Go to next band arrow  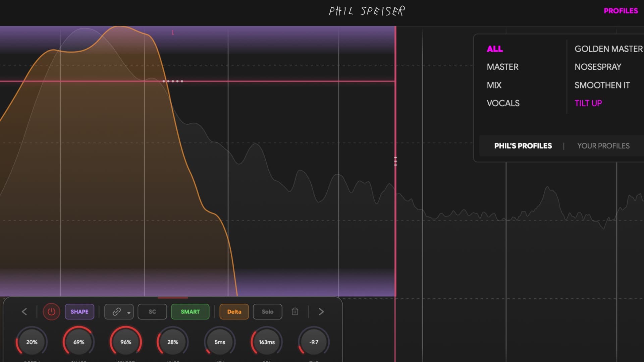tap(321, 312)
